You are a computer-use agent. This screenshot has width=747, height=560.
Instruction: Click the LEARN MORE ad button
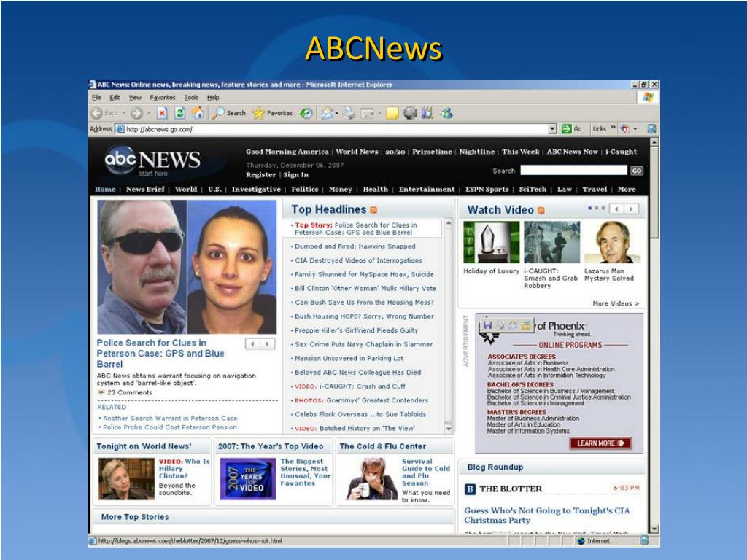pos(600,443)
